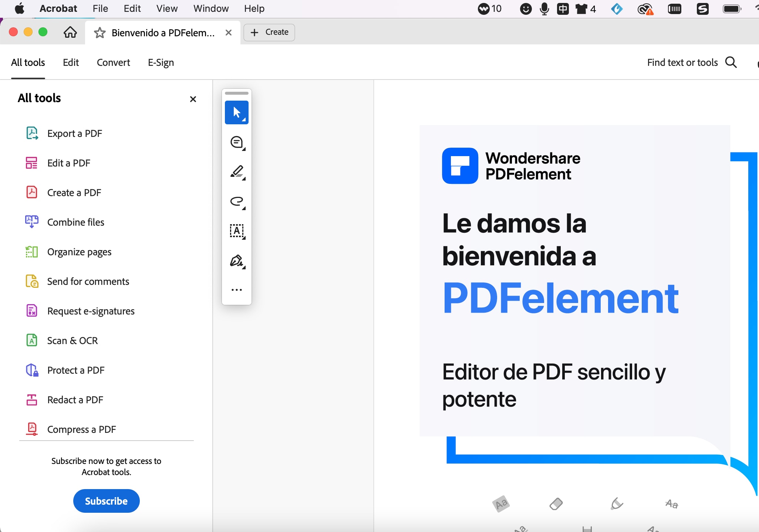The width and height of the screenshot is (759, 532).
Task: Click the Chinese input source icon in the menu bar
Action: coord(563,9)
